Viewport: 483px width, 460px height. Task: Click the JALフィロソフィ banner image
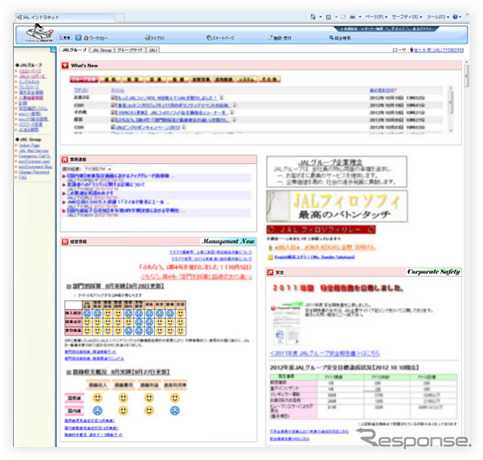click(337, 206)
